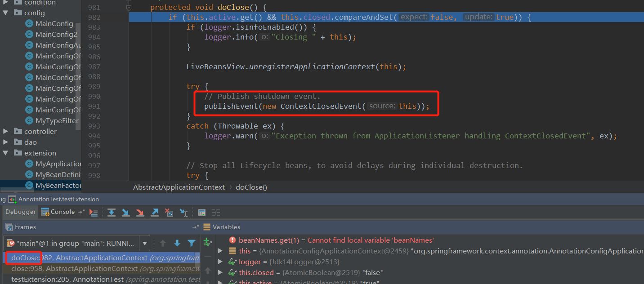Click the Show Execution Point icon
644x284 pixels.
(94, 212)
